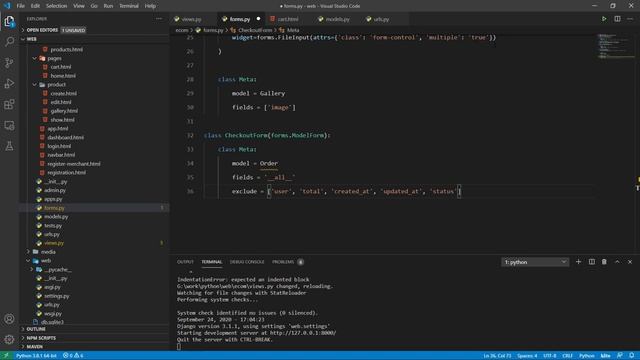Viewport: 640px width, 360px height.
Task: Open the Selection menu
Action: pos(56,6)
